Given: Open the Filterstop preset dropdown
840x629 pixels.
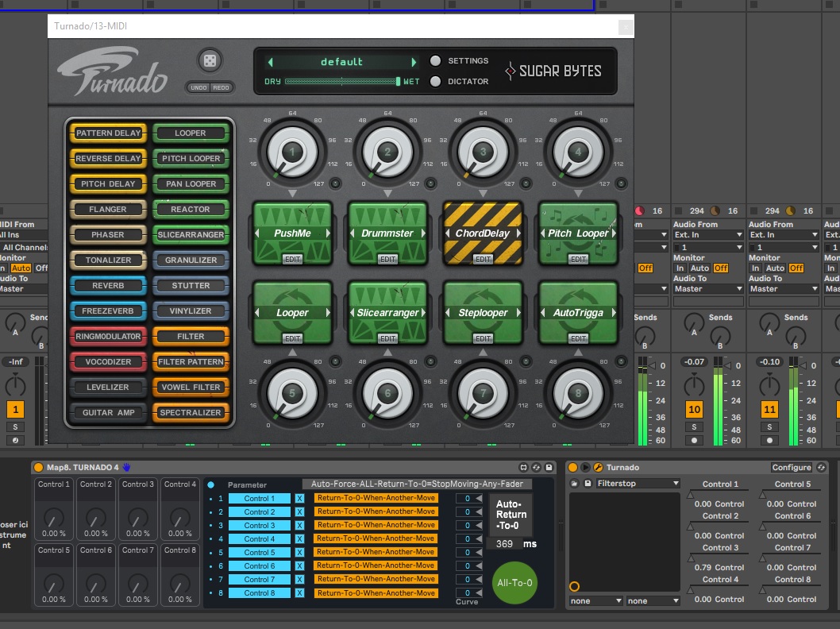Looking at the screenshot, I should coord(638,484).
